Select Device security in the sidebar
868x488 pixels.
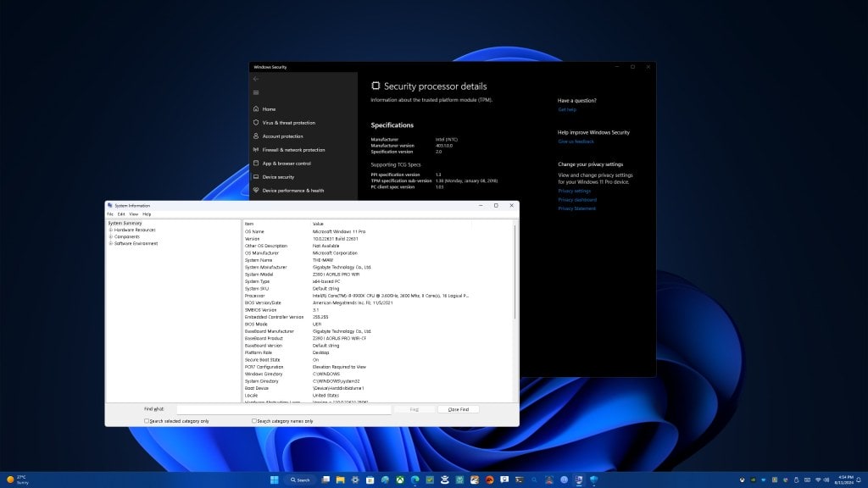click(281, 176)
